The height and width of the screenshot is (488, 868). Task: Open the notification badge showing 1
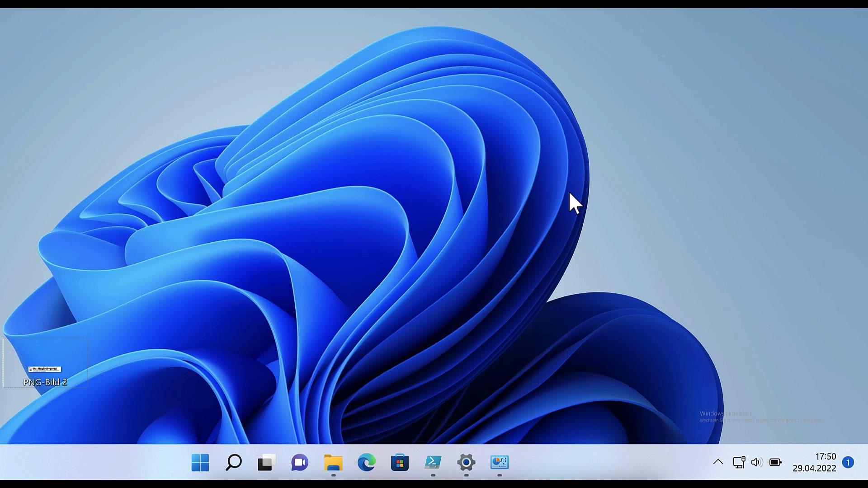pyautogui.click(x=848, y=462)
